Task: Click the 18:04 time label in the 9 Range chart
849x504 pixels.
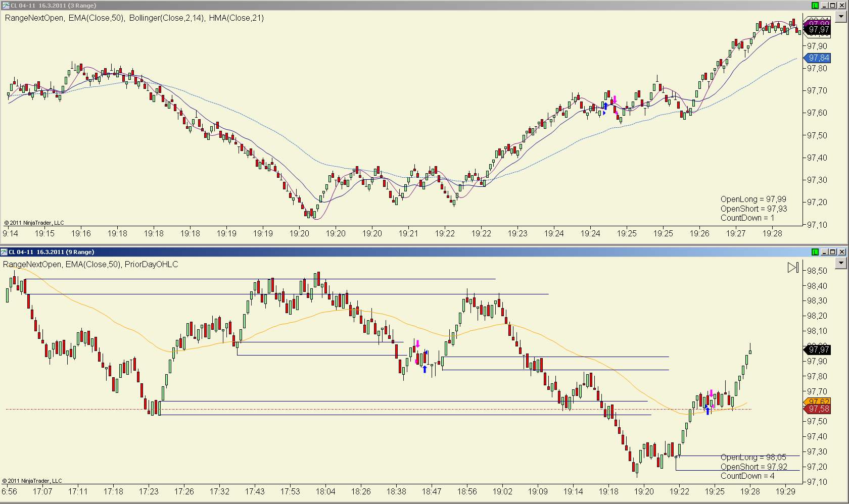Action: (x=325, y=492)
